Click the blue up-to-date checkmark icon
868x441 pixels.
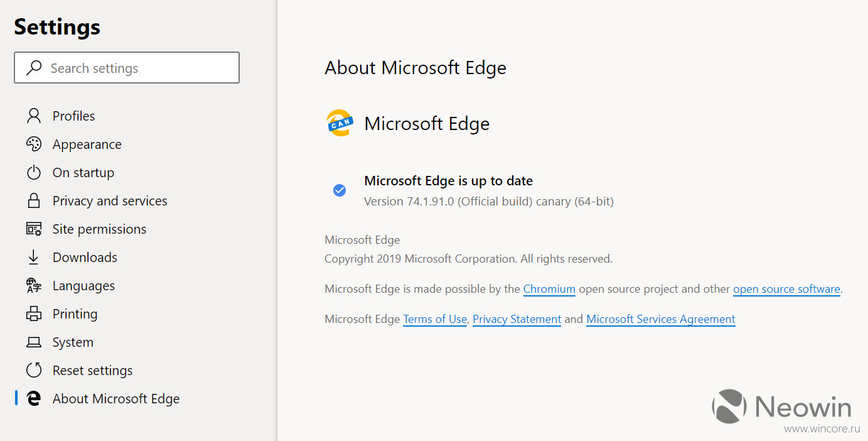(340, 190)
